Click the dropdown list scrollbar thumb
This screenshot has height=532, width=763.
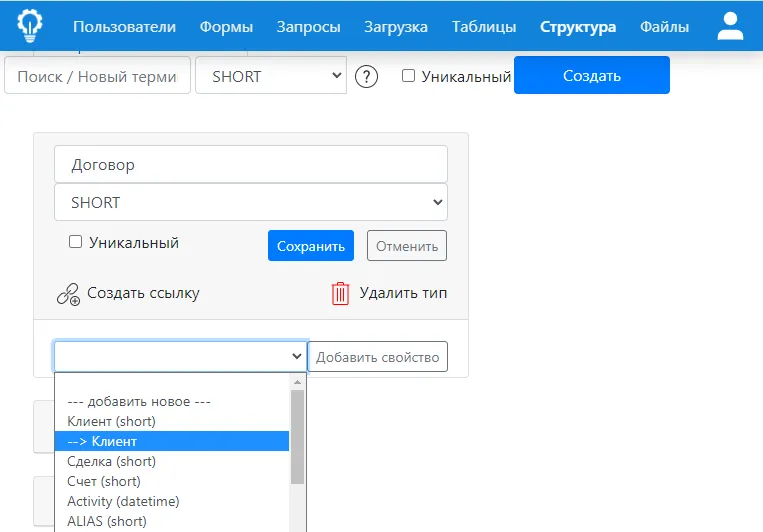[x=297, y=437]
